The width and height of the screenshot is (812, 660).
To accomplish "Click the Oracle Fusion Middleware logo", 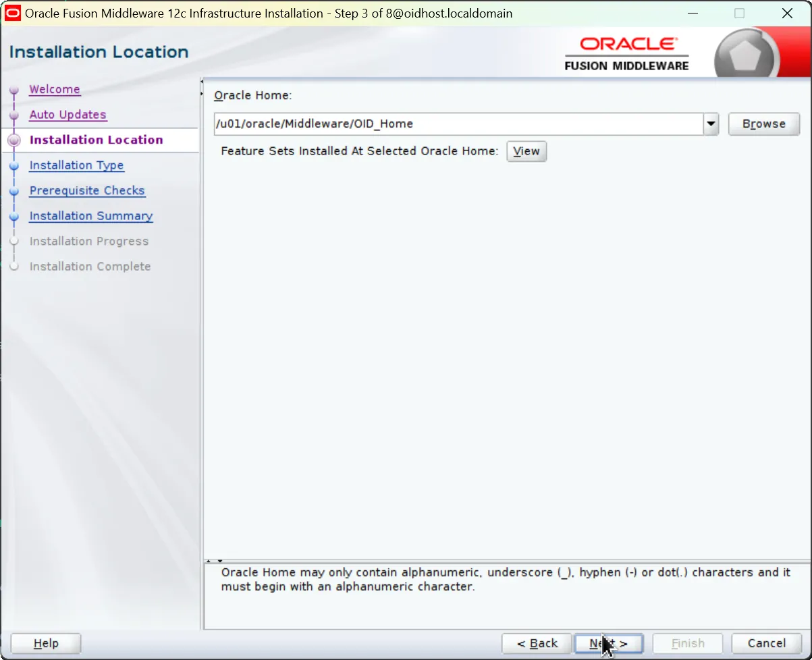I will pyautogui.click(x=627, y=53).
